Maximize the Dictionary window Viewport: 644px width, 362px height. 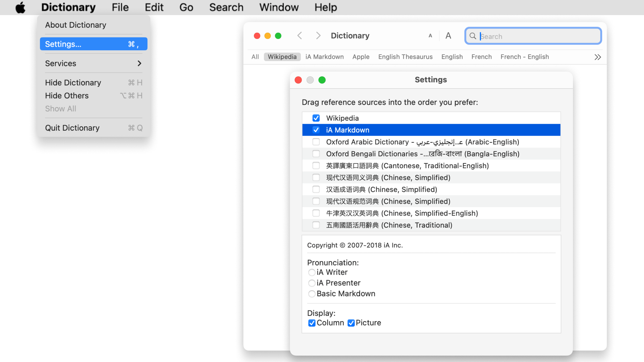[278, 36]
